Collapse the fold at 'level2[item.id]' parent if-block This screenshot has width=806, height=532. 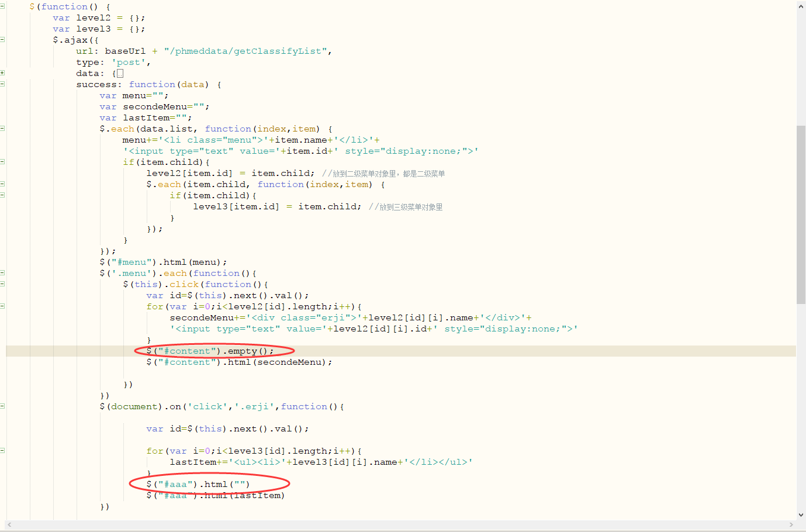pyautogui.click(x=2, y=162)
